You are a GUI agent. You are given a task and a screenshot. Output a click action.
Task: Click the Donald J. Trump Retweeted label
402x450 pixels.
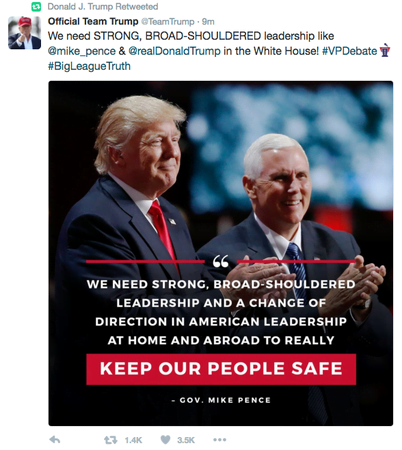click(x=103, y=6)
